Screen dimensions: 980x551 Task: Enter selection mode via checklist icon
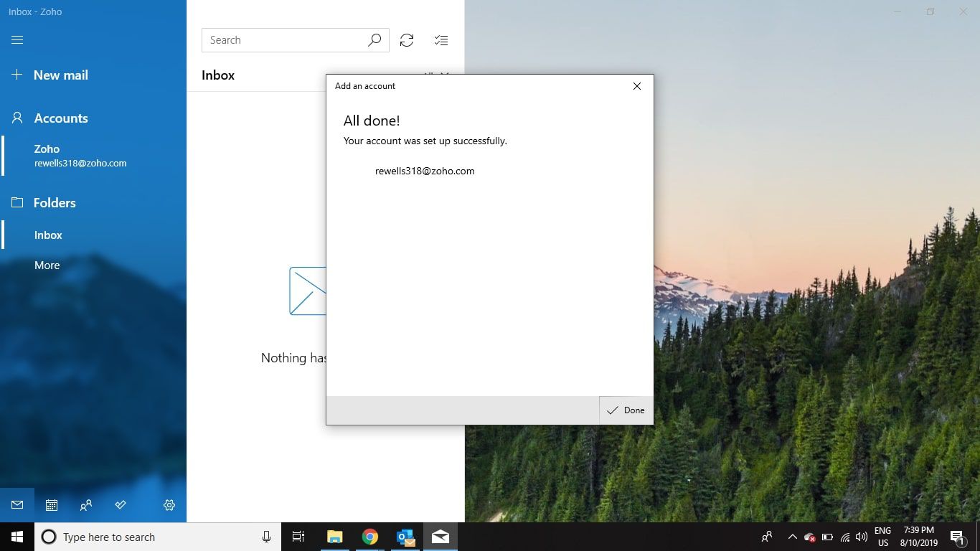pos(441,40)
